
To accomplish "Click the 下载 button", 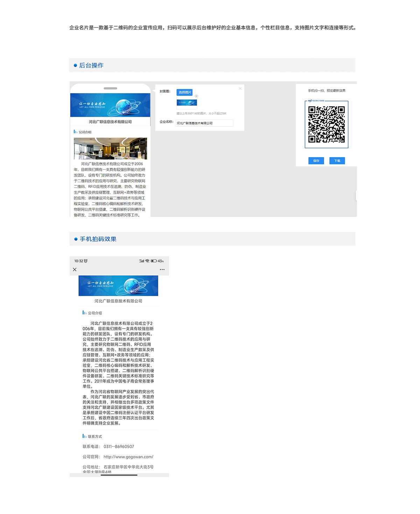I will [337, 160].
